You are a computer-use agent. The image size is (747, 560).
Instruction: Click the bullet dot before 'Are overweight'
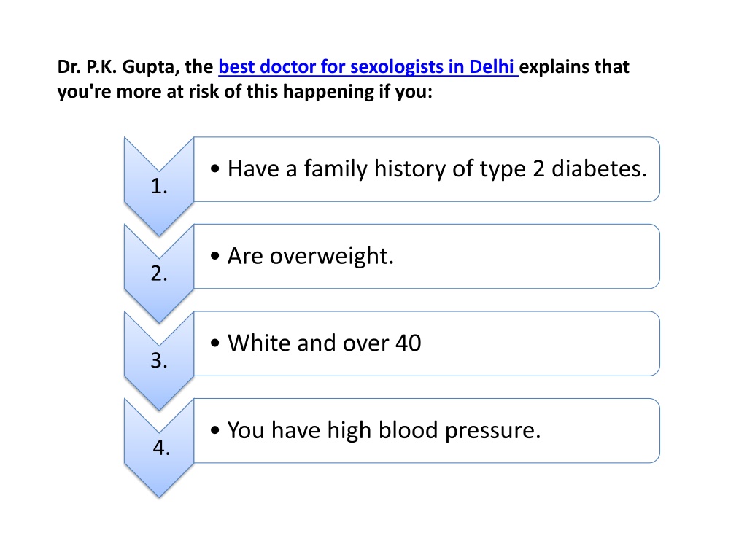click(215, 256)
